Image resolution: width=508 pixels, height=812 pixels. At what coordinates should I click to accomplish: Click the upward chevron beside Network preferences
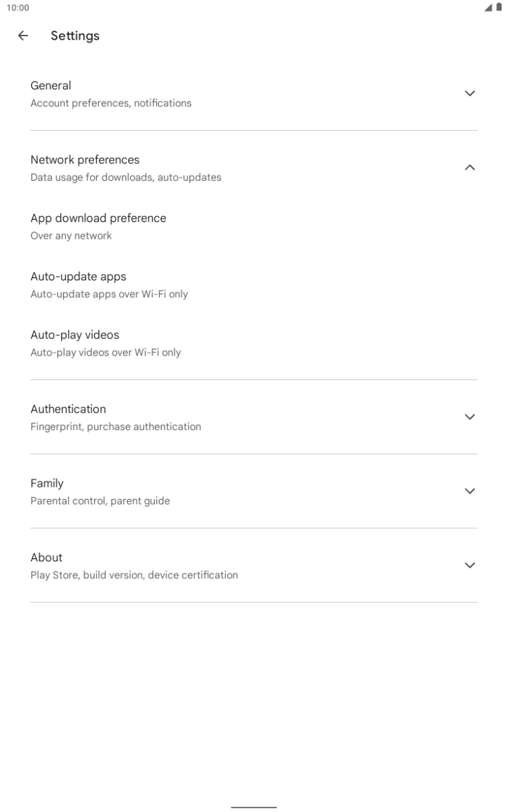[469, 166]
